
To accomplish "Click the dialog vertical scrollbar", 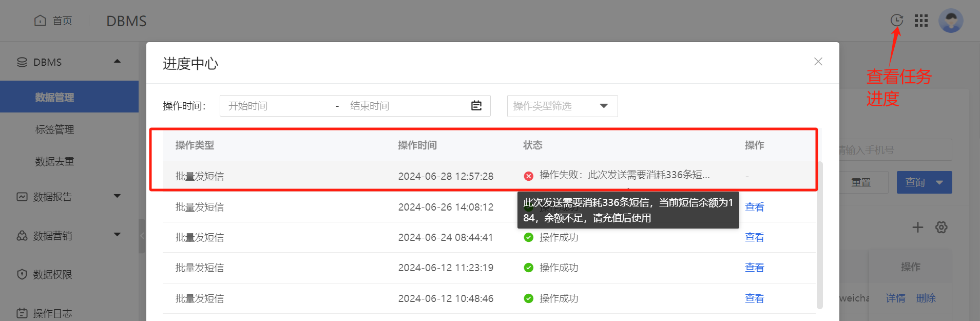I will [819, 235].
